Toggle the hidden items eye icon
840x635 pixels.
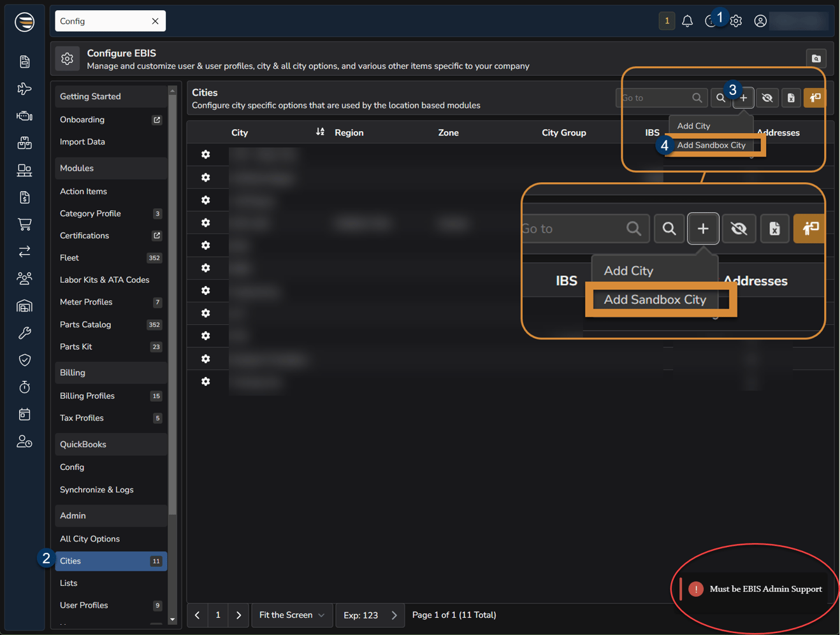(x=767, y=98)
